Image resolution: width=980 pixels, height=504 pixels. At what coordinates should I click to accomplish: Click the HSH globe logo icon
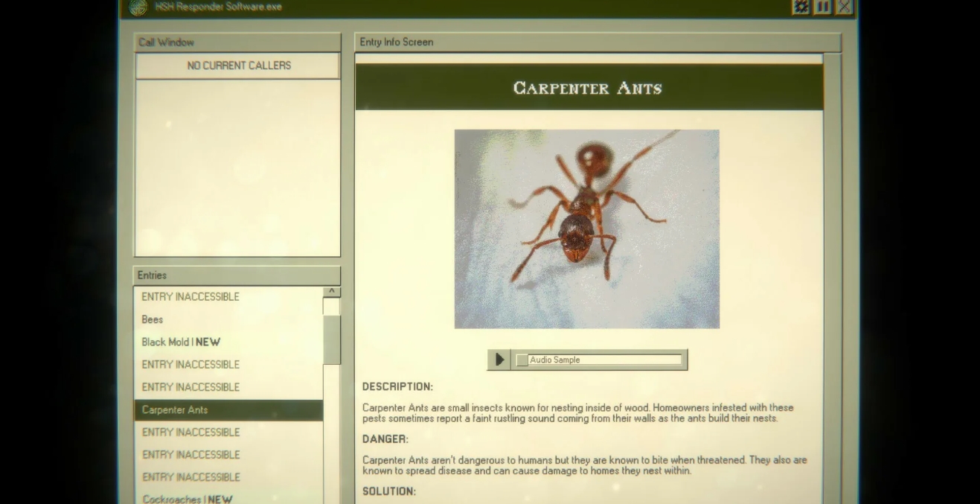coord(138,7)
